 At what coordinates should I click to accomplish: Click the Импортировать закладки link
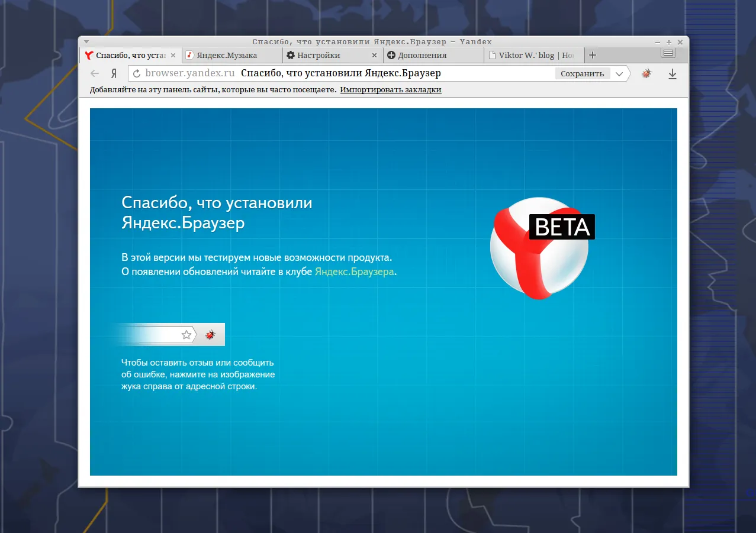tap(391, 90)
